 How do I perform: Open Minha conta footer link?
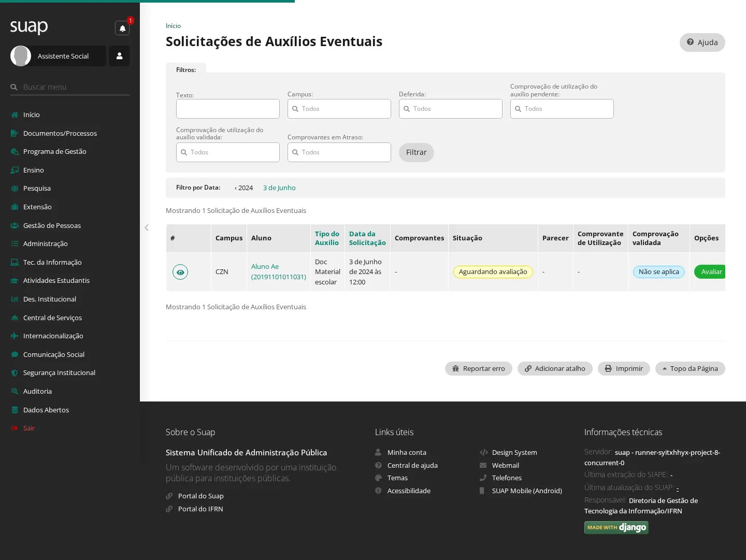[407, 452]
